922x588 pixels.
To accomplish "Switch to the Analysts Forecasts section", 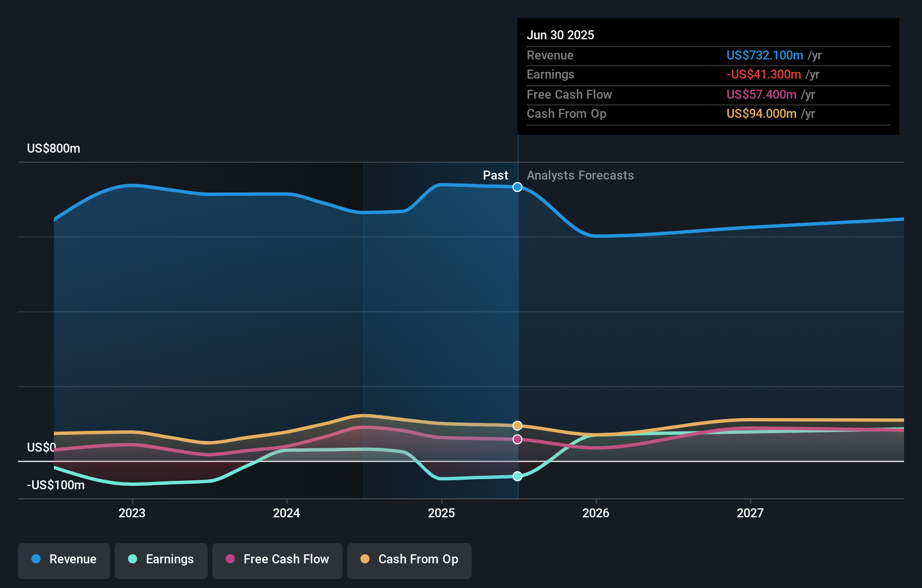I will (580, 176).
